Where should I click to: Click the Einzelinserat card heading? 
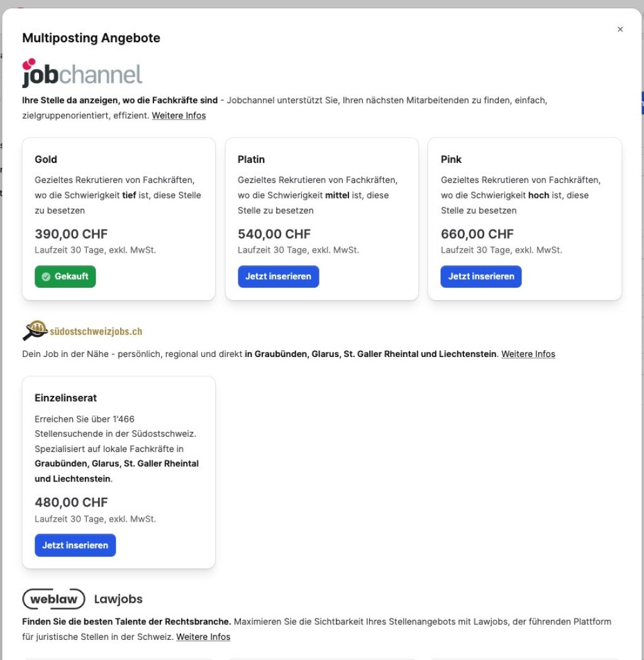click(x=66, y=398)
